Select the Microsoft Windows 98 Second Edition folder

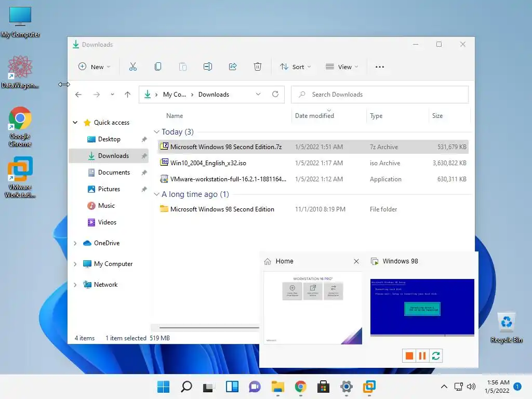pyautogui.click(x=313, y=209)
